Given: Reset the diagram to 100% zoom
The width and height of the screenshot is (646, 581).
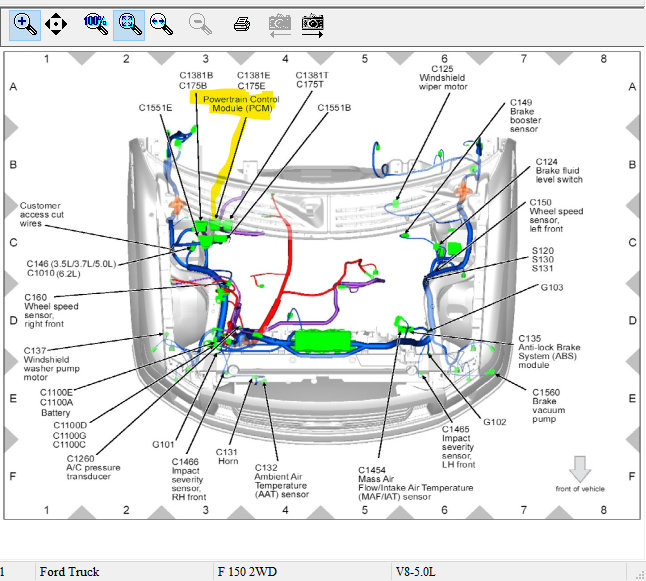Looking at the screenshot, I should pyautogui.click(x=96, y=24).
